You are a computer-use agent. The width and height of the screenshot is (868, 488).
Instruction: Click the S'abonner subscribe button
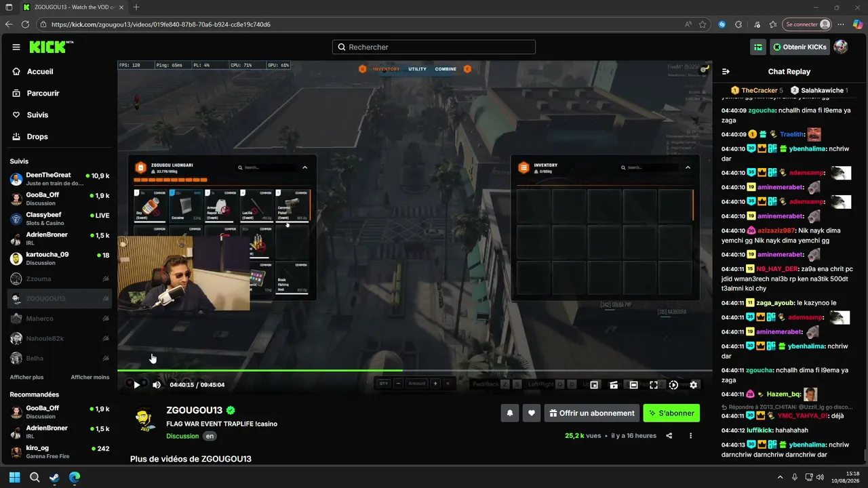pos(671,413)
